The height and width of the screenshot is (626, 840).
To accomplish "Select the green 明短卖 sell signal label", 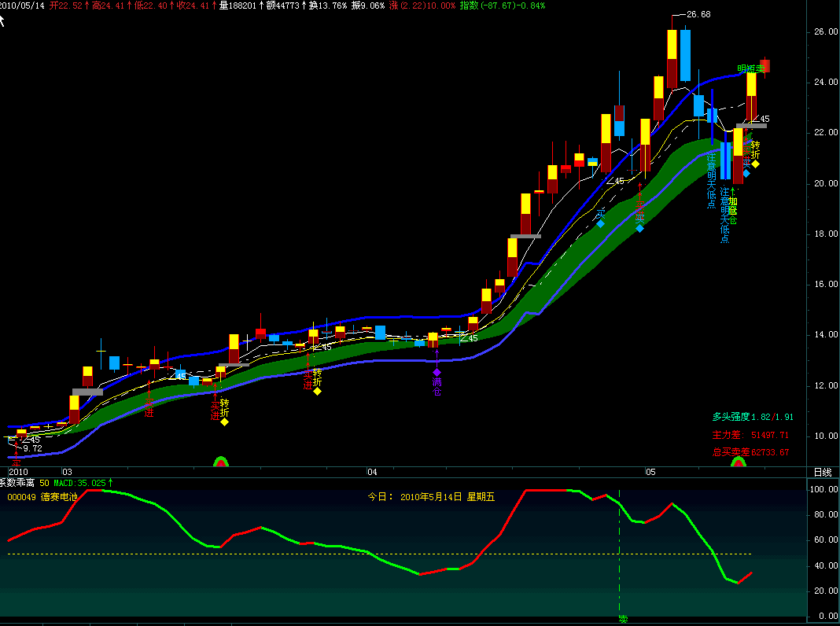I will pyautogui.click(x=750, y=68).
